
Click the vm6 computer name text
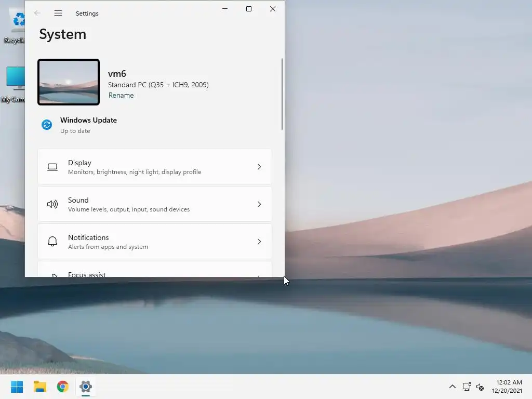(x=117, y=74)
